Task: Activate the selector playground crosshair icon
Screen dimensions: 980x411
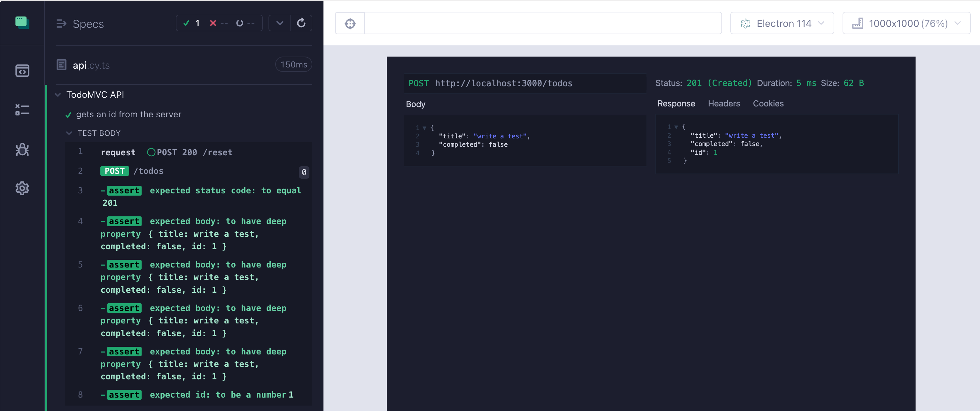Action: click(350, 23)
